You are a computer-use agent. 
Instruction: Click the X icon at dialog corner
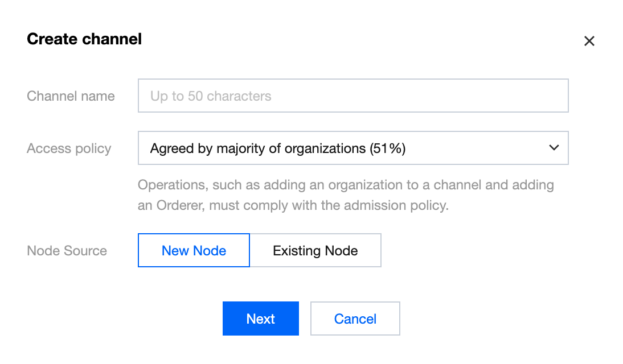[589, 41]
